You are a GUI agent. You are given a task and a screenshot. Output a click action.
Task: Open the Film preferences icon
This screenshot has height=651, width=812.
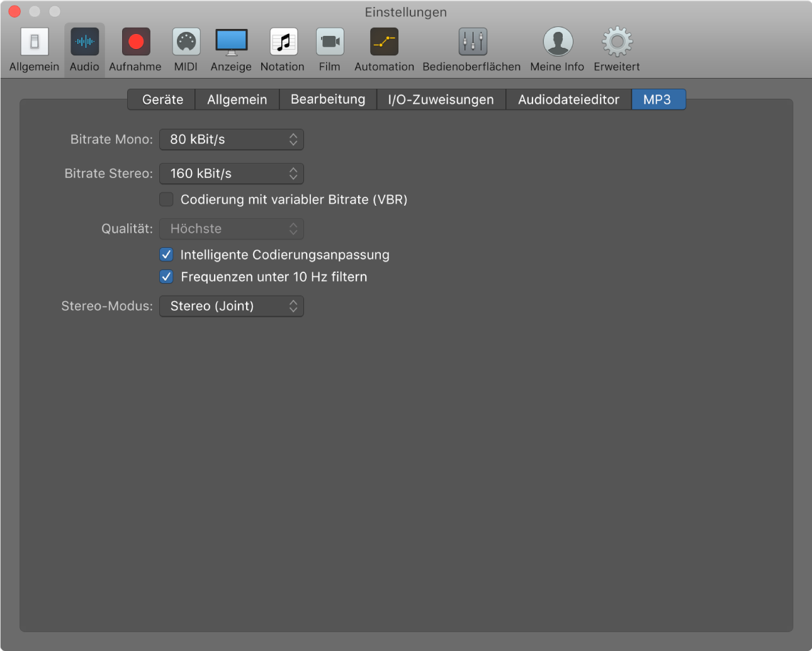click(330, 42)
